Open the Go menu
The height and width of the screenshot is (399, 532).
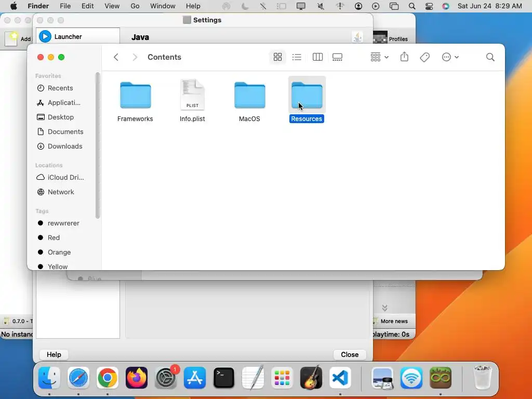pos(135,6)
